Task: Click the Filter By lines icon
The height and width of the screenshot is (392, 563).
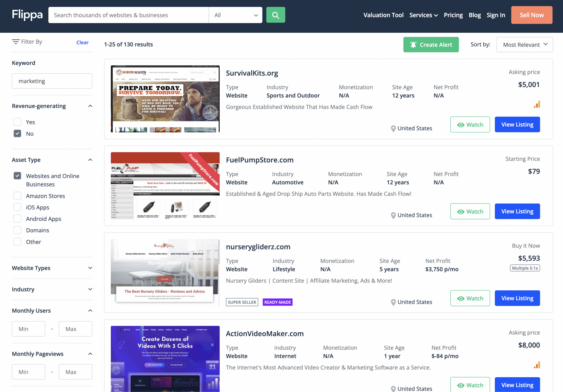Action: tap(16, 42)
